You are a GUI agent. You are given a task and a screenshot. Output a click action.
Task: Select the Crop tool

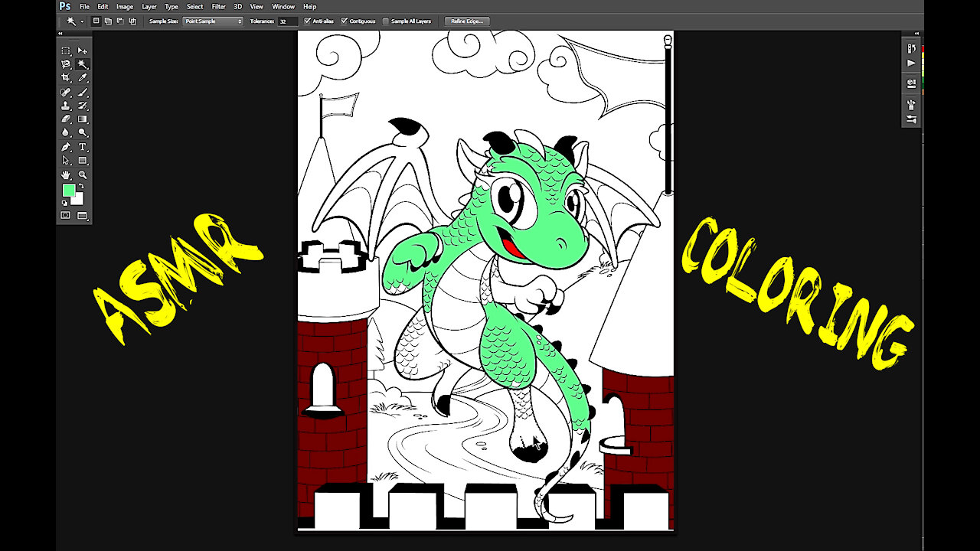(x=66, y=78)
